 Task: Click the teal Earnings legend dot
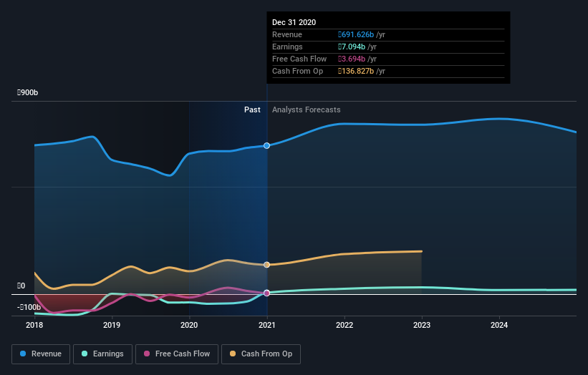click(85, 354)
